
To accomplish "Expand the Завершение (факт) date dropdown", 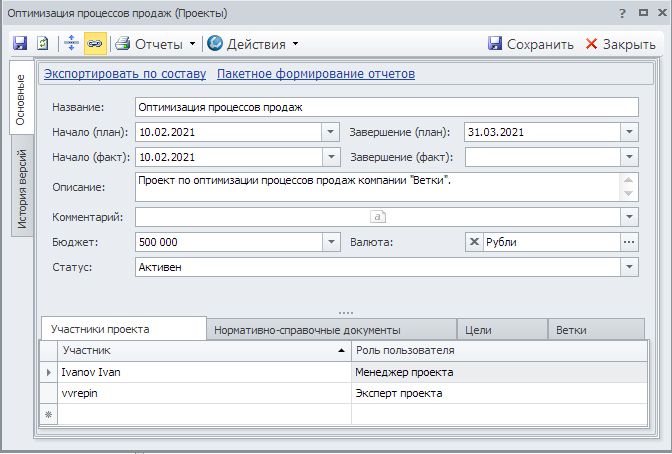I will click(628, 157).
